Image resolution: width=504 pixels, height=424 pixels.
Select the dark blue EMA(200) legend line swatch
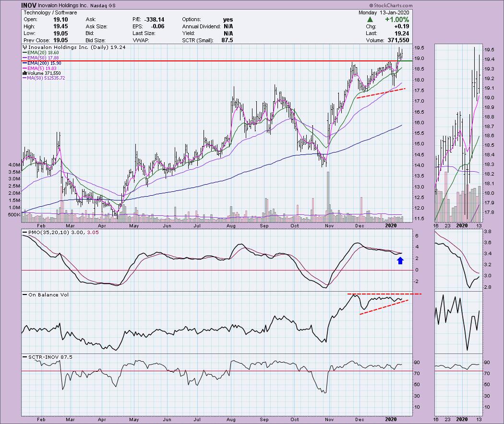click(x=25, y=63)
